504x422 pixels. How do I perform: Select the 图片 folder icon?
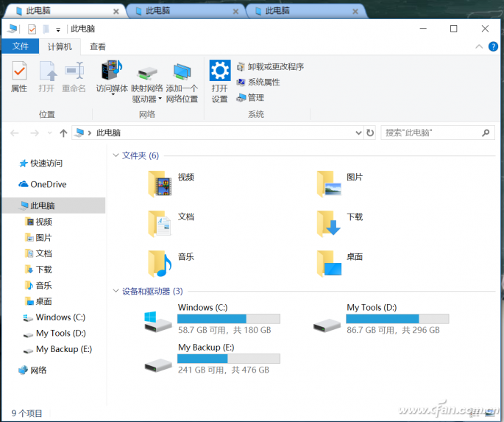pos(329,183)
